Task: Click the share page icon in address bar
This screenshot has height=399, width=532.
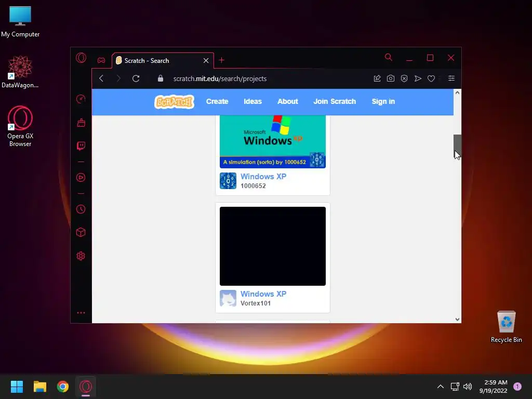Action: point(377,78)
